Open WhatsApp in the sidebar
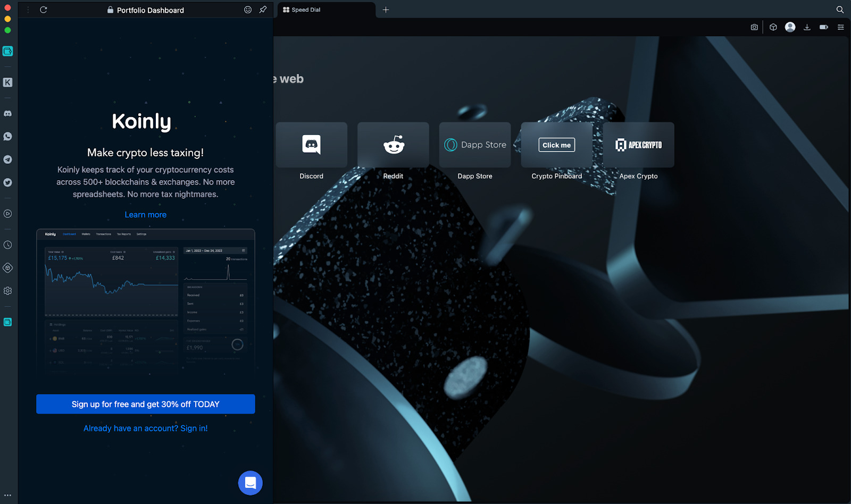This screenshot has width=851, height=504. tap(7, 137)
